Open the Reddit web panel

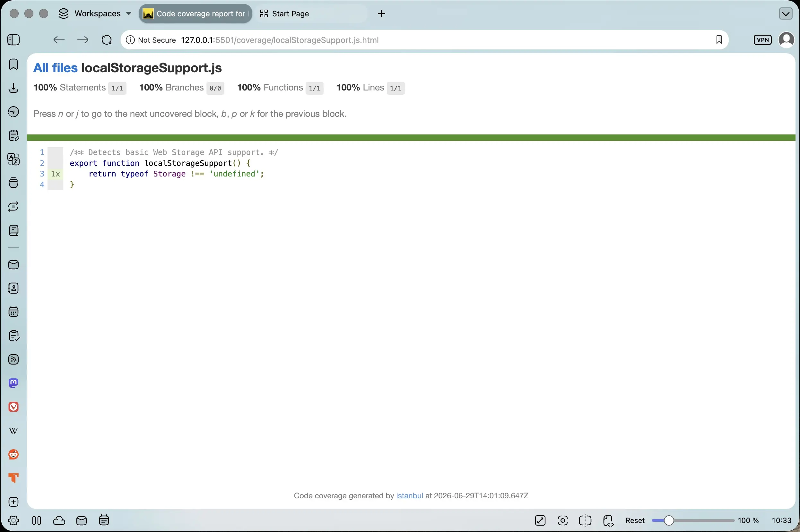(13, 454)
